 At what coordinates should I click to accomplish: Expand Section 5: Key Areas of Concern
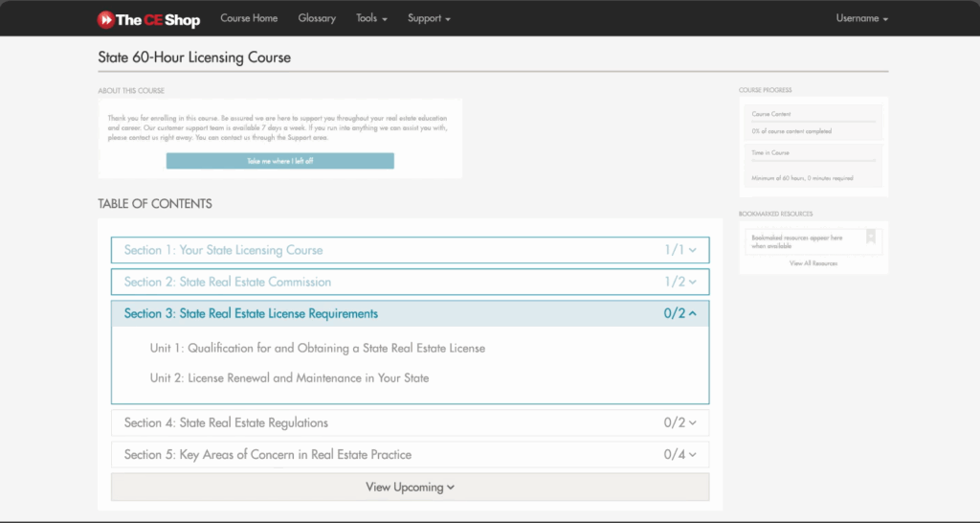(410, 455)
